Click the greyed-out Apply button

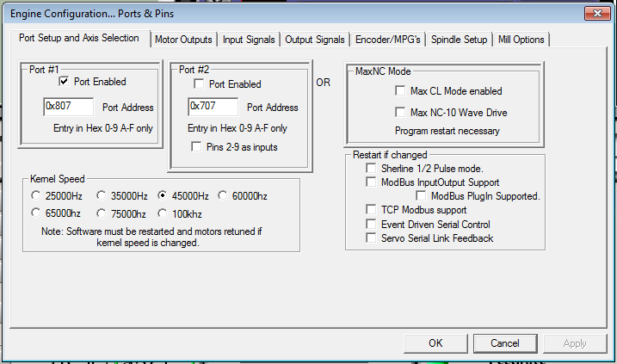click(x=575, y=343)
